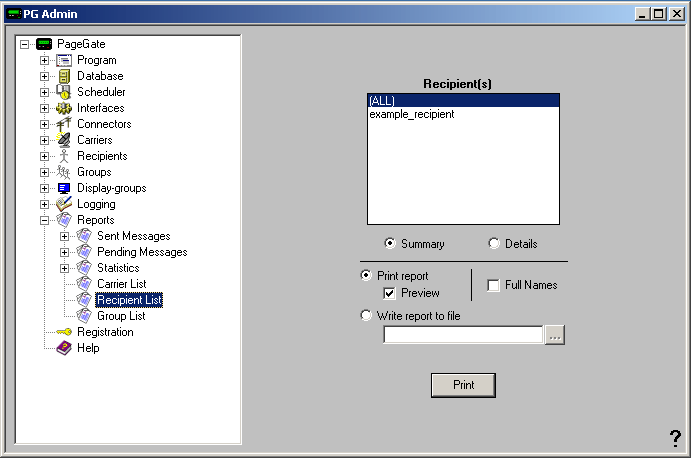The height and width of the screenshot is (458, 691).
Task: Collapse the Reports node
Action: (45, 220)
